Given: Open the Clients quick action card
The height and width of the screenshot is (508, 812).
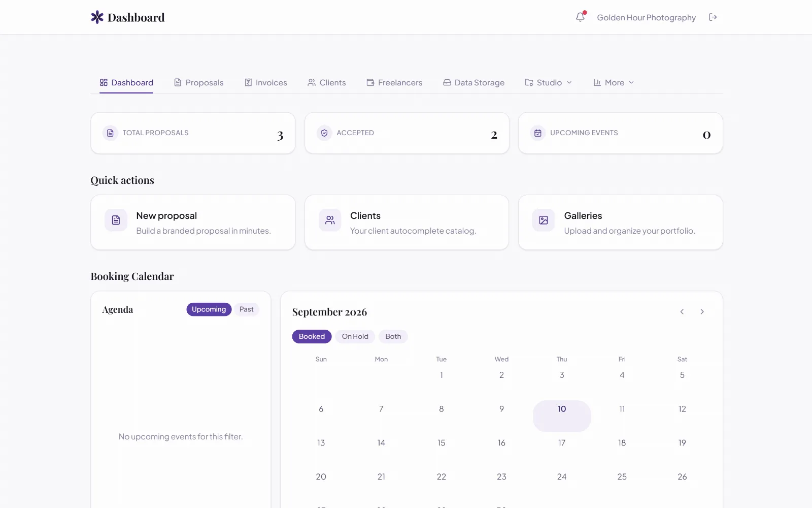Looking at the screenshot, I should (407, 223).
